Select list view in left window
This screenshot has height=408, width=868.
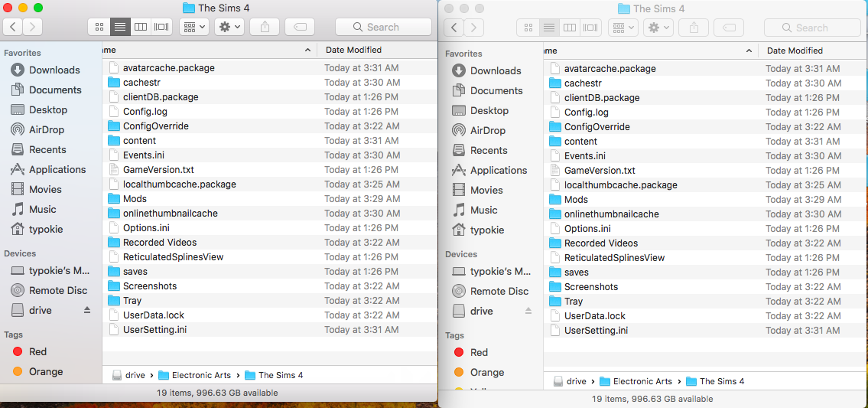pyautogui.click(x=119, y=27)
